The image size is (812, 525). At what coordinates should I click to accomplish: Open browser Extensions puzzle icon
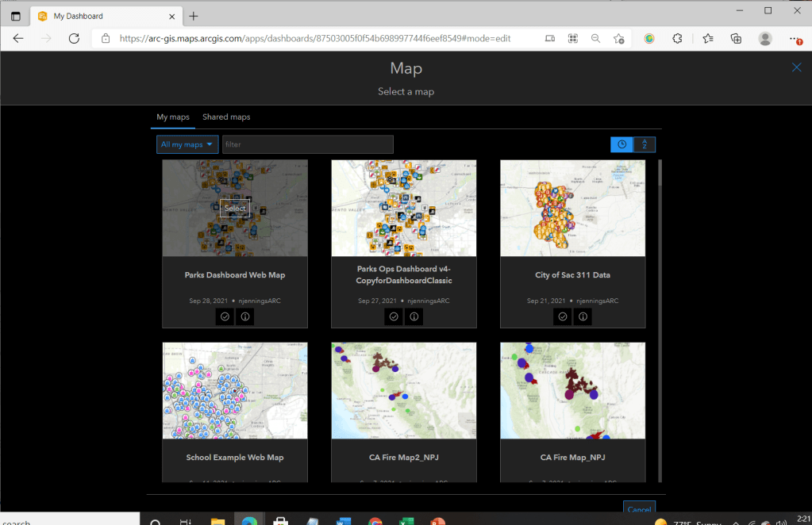click(x=677, y=38)
